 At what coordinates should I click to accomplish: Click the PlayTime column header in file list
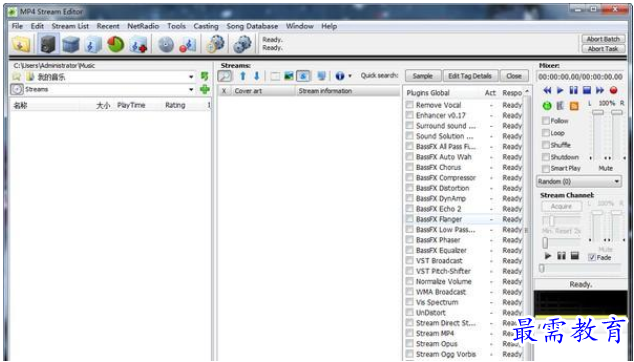[x=131, y=105]
